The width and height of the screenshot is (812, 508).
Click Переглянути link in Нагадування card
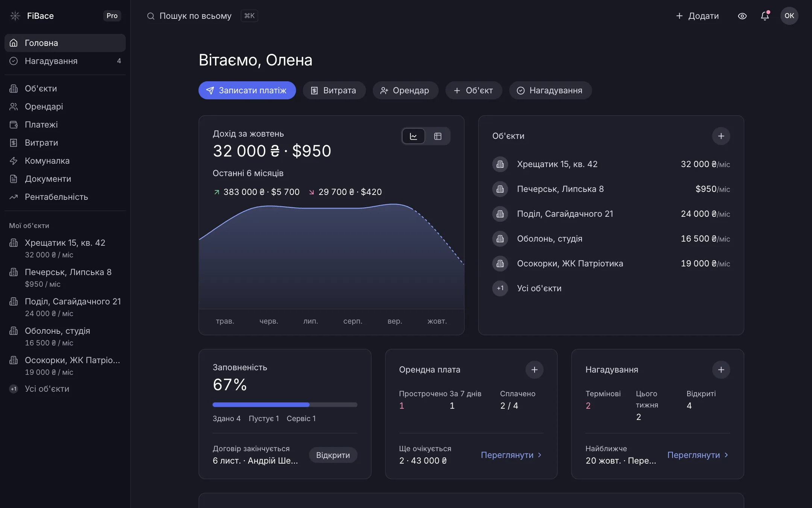pyautogui.click(x=698, y=455)
